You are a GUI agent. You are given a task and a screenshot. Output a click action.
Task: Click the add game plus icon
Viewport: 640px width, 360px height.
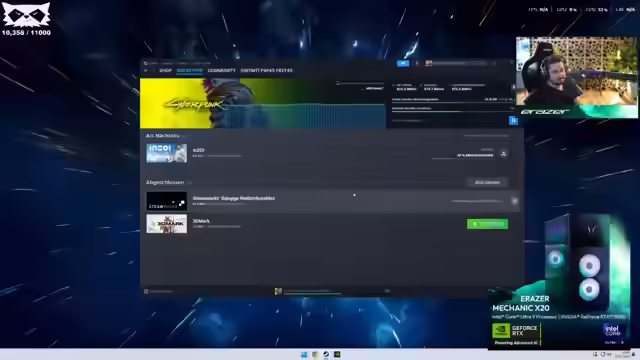[146, 291]
